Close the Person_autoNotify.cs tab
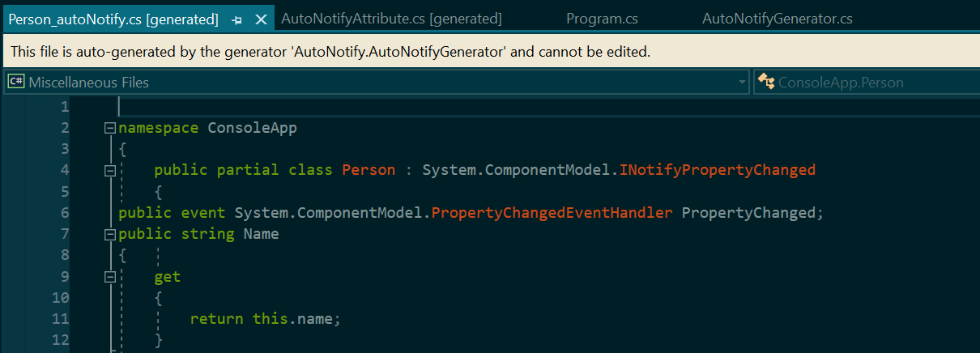Image resolution: width=980 pixels, height=353 pixels. [261, 19]
